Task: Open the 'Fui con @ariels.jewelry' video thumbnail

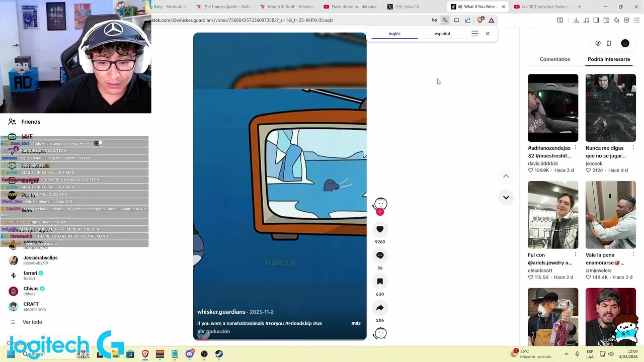Action: 553,215
